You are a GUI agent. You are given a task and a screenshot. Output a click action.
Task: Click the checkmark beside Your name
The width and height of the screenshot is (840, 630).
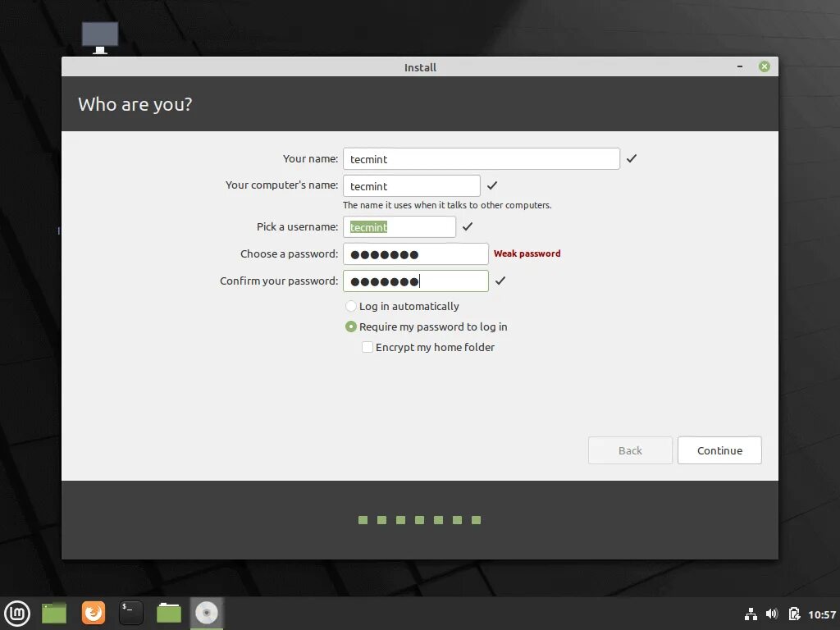pyautogui.click(x=632, y=158)
